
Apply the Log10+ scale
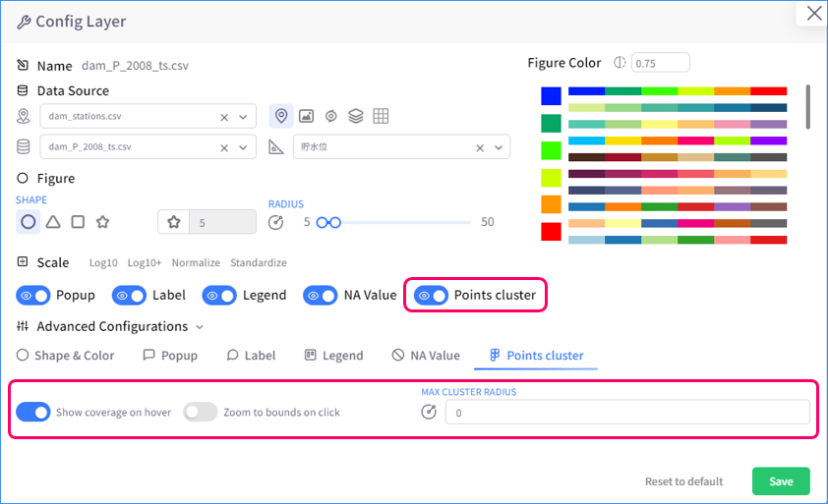tap(145, 262)
